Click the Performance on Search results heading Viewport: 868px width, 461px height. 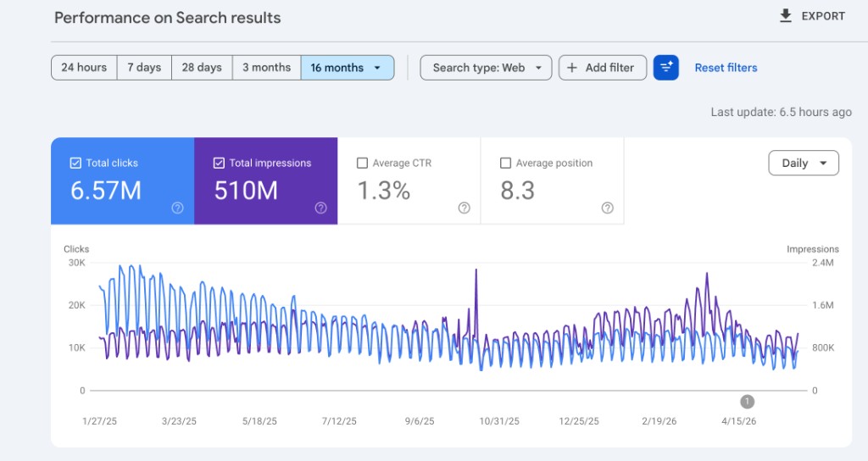coord(167,18)
